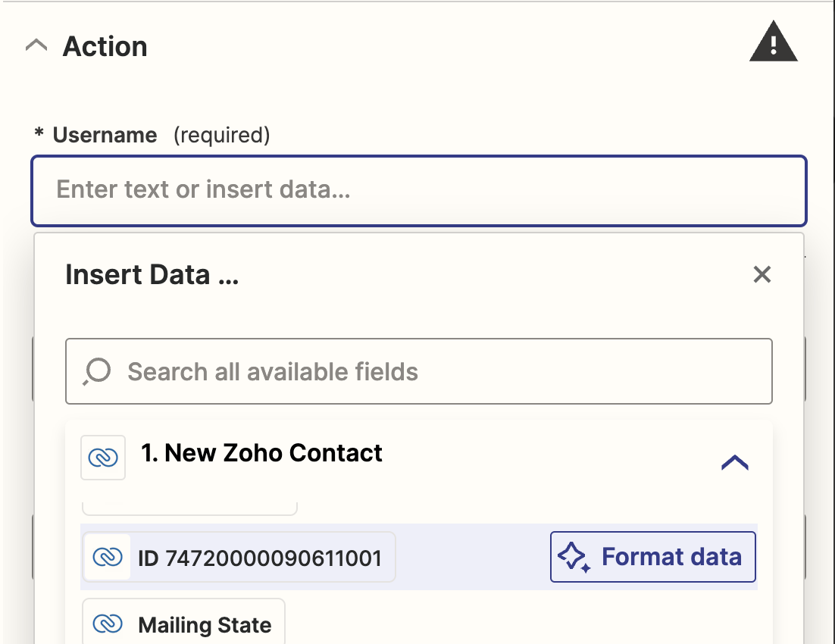Click the Zoho icon in ID pill
Viewport: 835px width, 644px height.
[x=107, y=558]
